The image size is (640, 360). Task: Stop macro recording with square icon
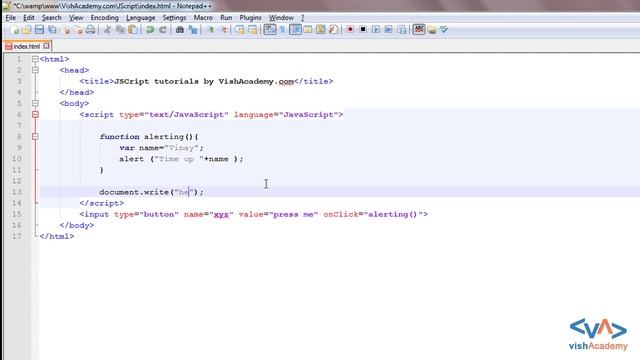pos(362,30)
